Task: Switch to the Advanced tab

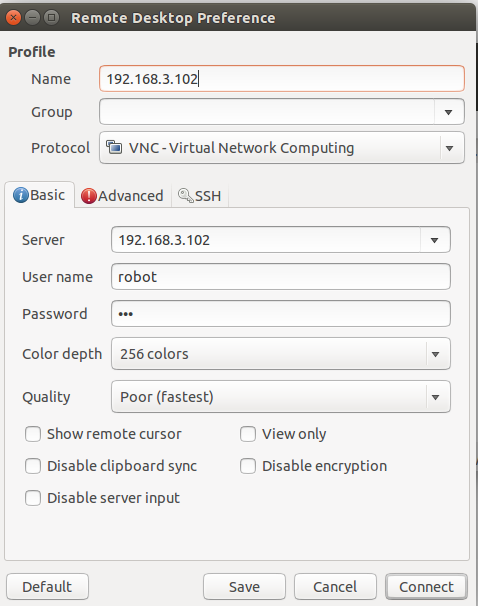Action: point(122,196)
